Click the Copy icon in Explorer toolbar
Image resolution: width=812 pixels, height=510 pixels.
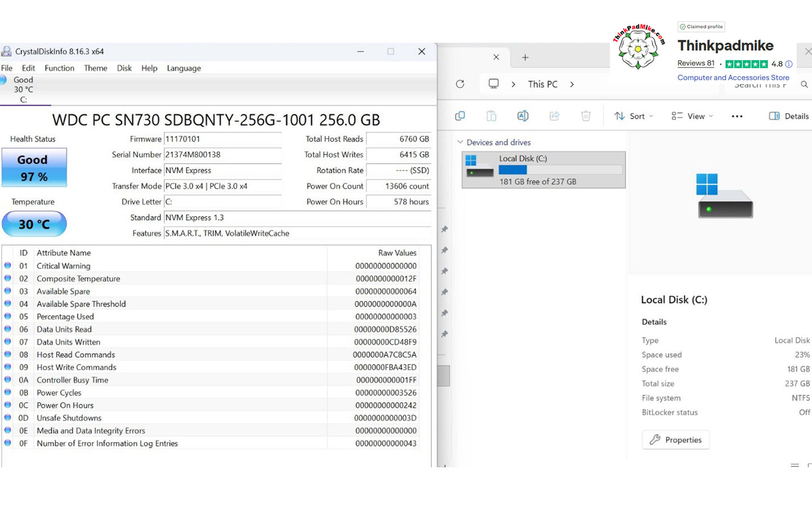tap(460, 116)
